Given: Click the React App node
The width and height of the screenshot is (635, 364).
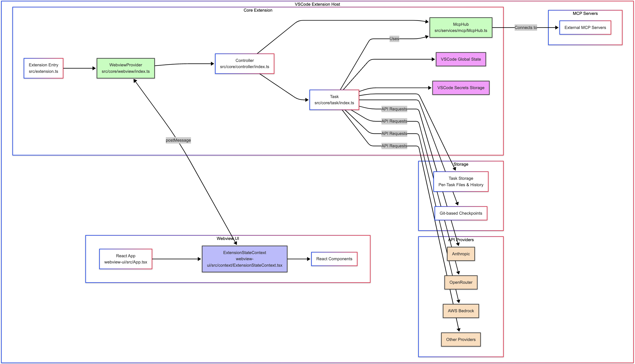Looking at the screenshot, I should [x=126, y=259].
